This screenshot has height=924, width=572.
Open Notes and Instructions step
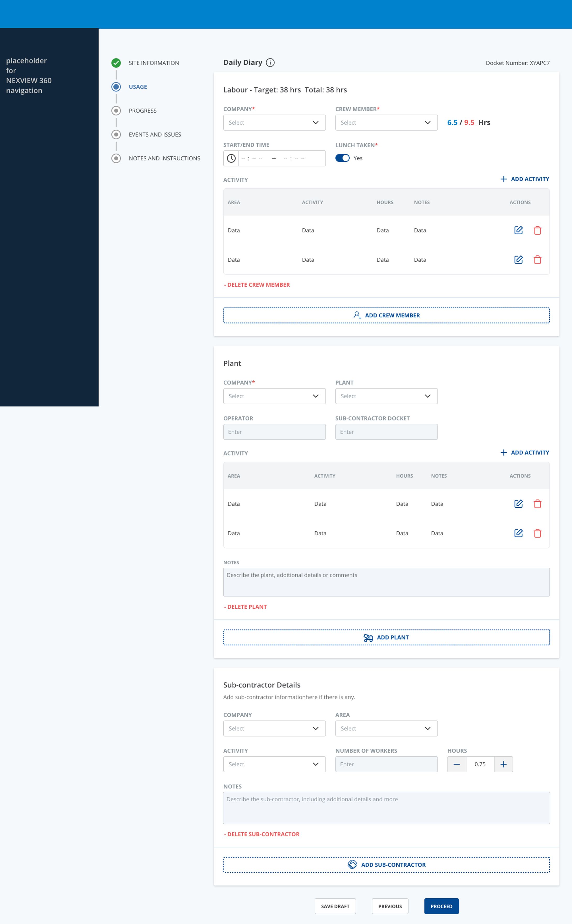tap(164, 158)
